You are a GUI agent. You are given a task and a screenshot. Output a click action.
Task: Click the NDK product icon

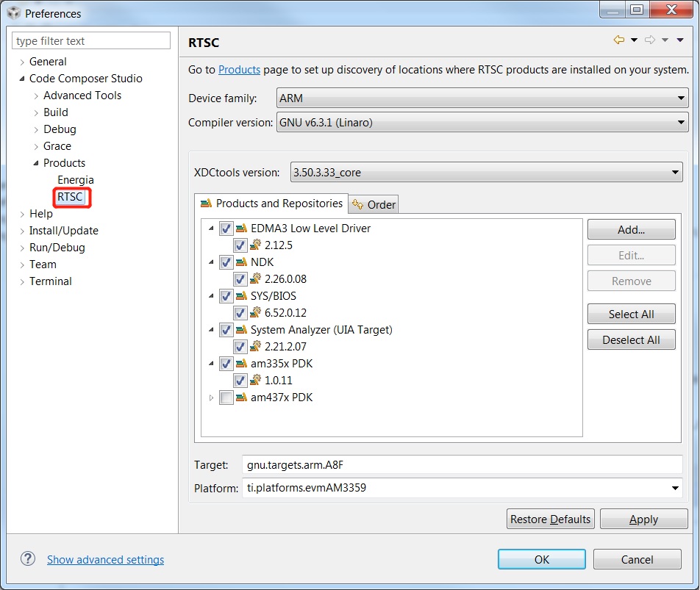coord(241,262)
